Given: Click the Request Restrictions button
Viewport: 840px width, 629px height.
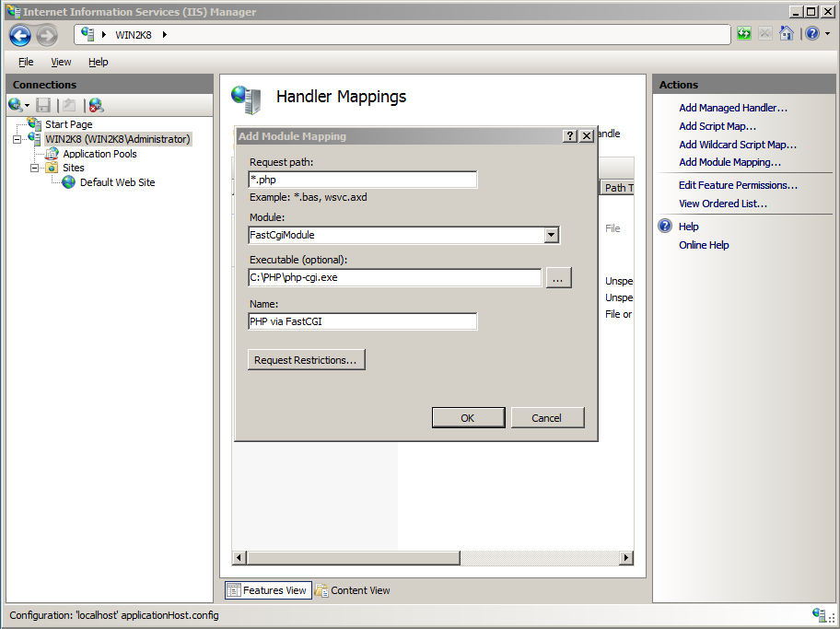Looking at the screenshot, I should click(x=306, y=360).
